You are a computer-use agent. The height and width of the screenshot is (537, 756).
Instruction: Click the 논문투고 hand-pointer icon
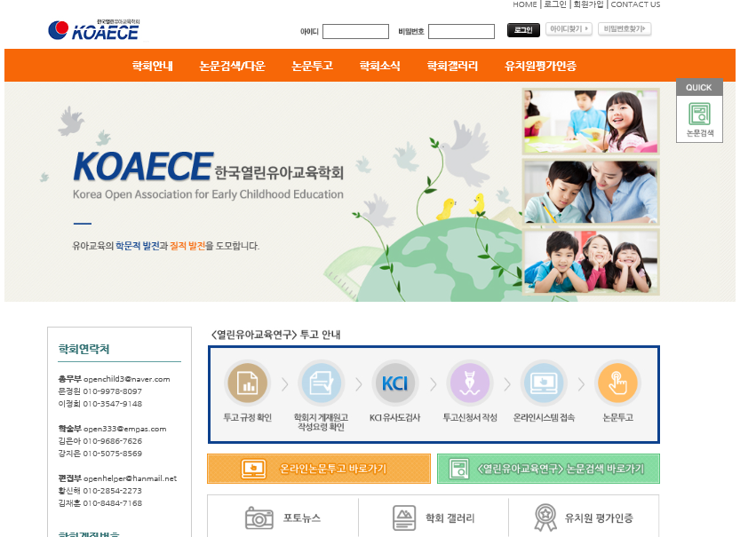point(617,383)
